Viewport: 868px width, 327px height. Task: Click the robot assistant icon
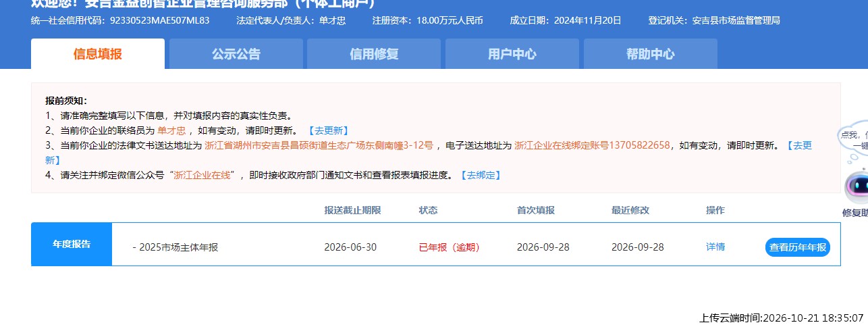[x=857, y=186]
